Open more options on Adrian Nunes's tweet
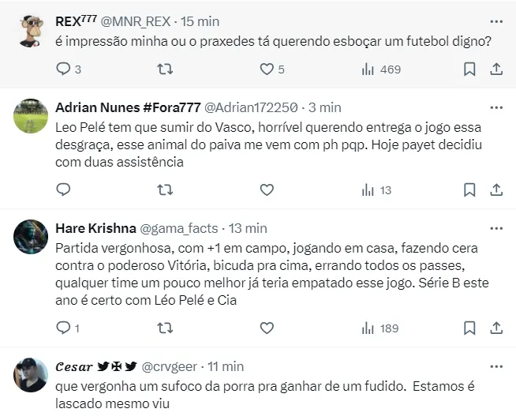This screenshot has height=420, width=516. [x=496, y=107]
